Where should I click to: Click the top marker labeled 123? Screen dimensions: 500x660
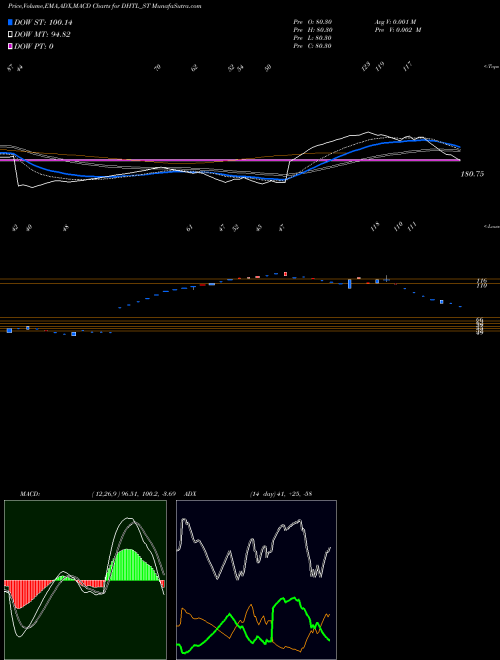366,66
